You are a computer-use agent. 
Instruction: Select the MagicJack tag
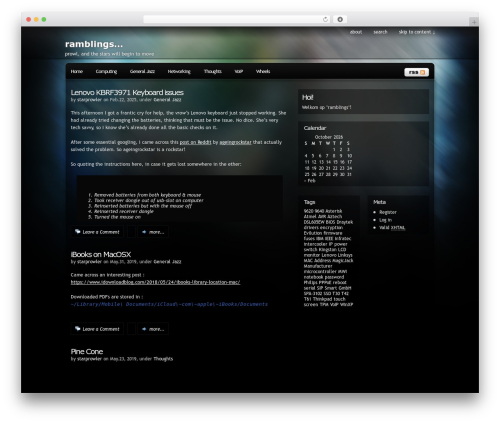point(342,260)
